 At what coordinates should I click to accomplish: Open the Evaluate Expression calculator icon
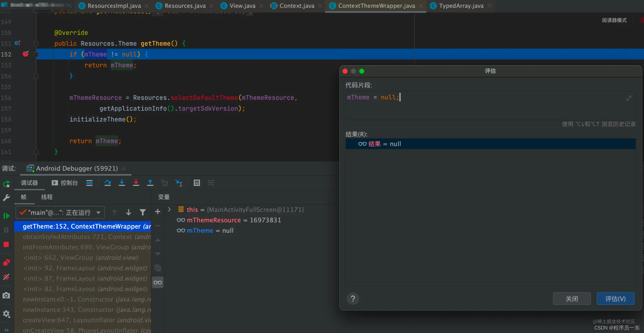197,183
